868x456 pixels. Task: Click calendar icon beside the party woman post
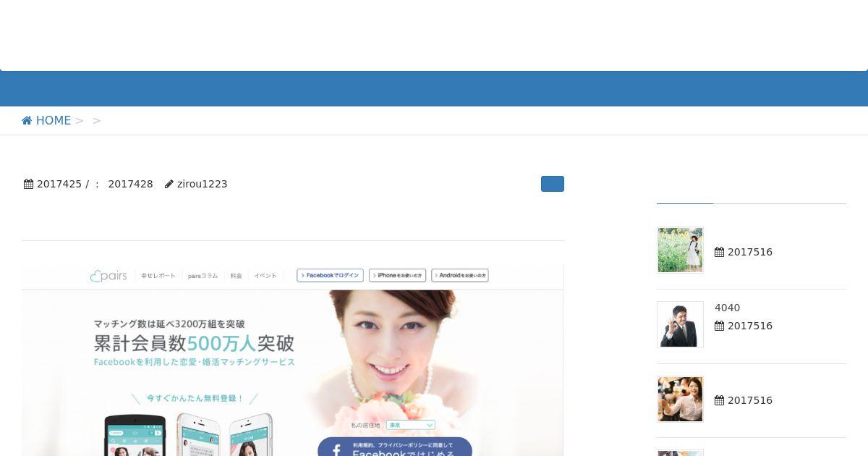[719, 400]
